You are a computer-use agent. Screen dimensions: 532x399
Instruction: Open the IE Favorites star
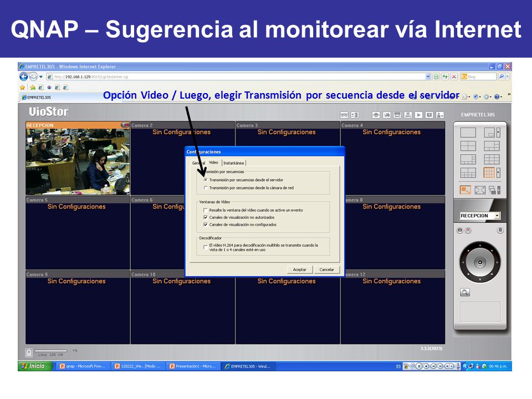(x=22, y=87)
